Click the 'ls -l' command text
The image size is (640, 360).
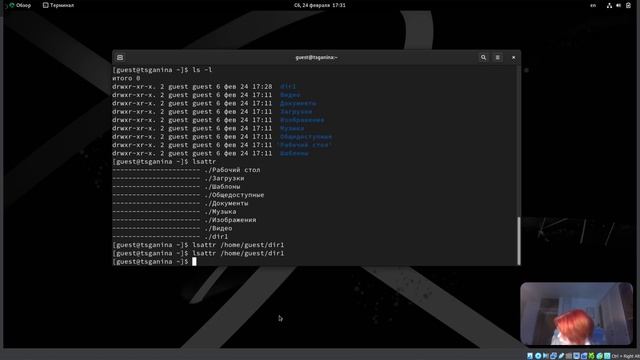[x=202, y=70]
